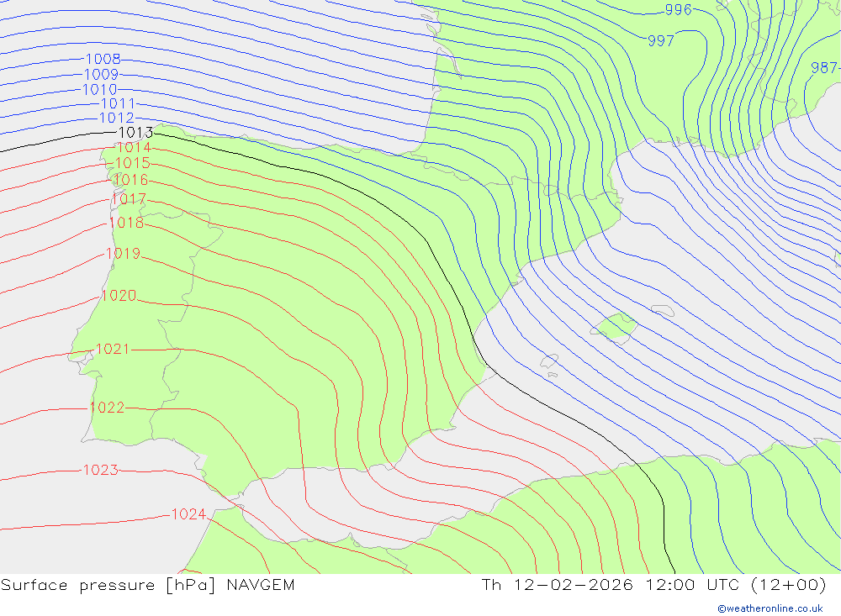This screenshot has width=841, height=616.
Task: Click the red 1015 isobar label
Action: point(133,162)
